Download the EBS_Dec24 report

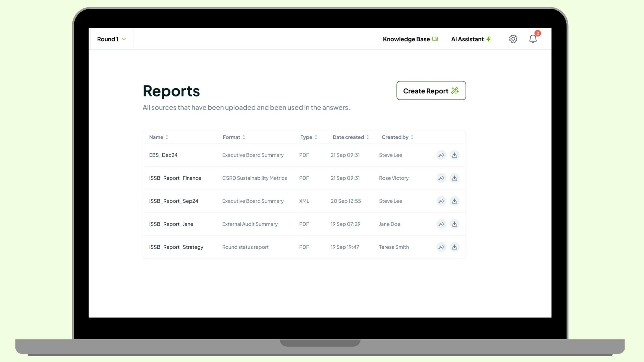pyautogui.click(x=454, y=155)
